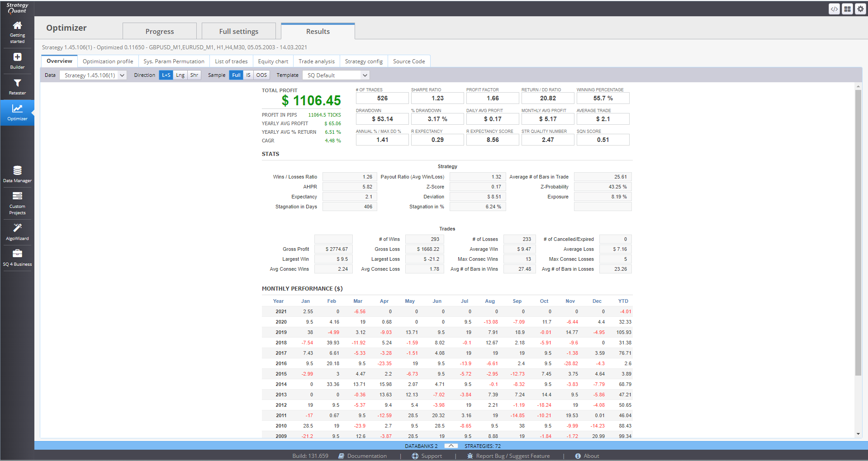
Task: Click the Build: 131.659 text
Action: pos(310,456)
